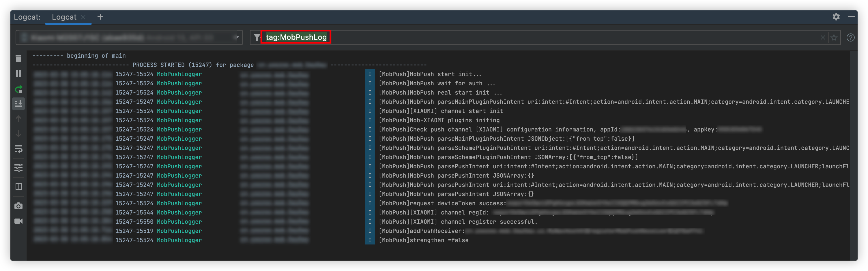The width and height of the screenshot is (868, 271).
Task: Pause logcat log collection
Action: tap(19, 74)
